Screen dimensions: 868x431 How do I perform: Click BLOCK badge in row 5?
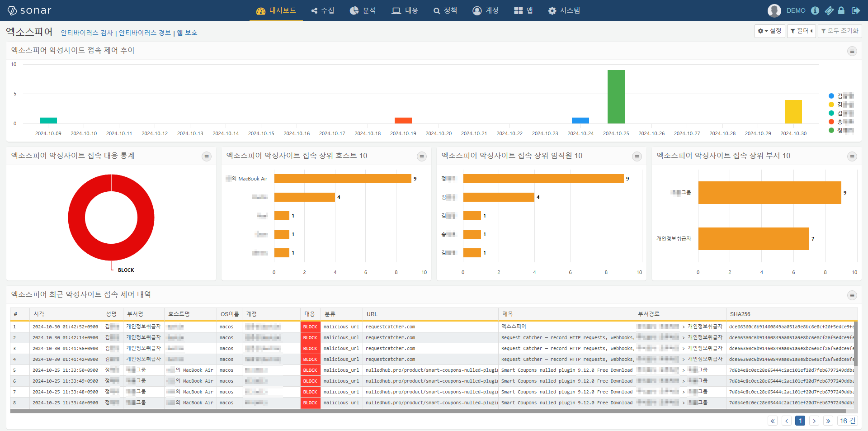pos(310,370)
